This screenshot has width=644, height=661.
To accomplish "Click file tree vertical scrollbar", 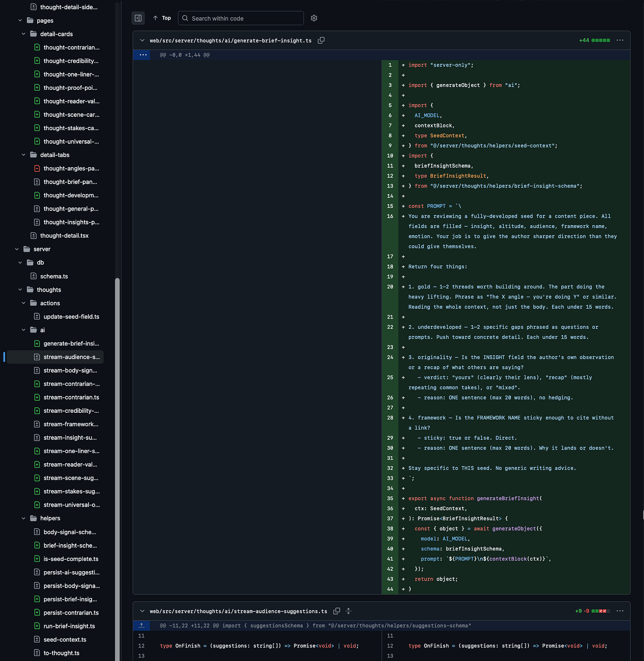I will (x=117, y=469).
